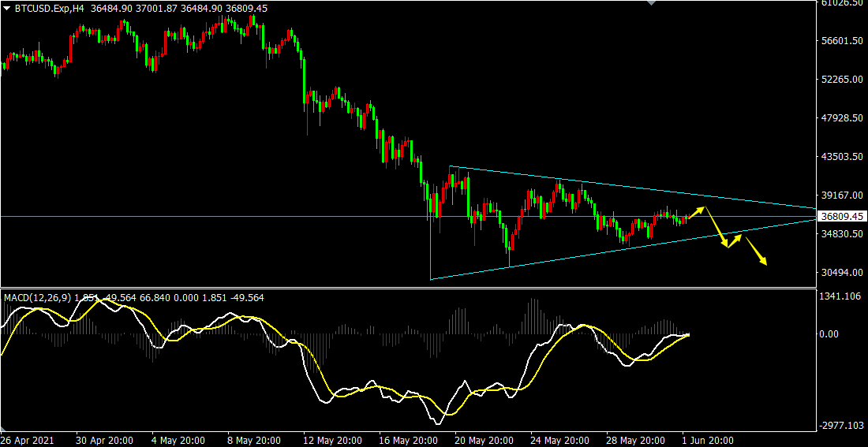Click the 30494.00 price axis level
This screenshot has width=868, height=447.
pos(840,273)
